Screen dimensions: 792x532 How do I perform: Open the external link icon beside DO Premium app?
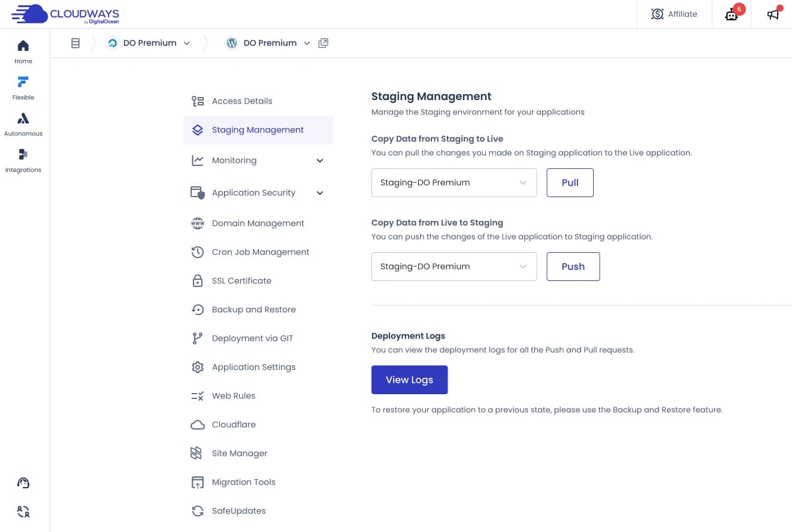point(324,43)
